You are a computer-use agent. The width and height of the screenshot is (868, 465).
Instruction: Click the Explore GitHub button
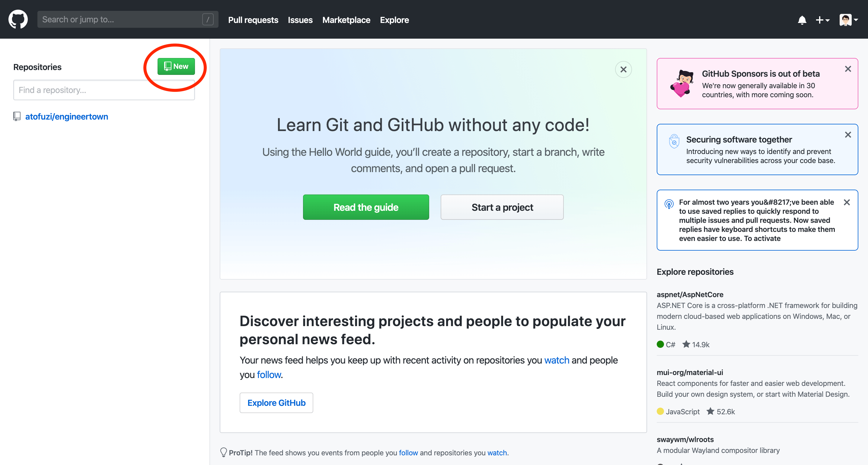click(276, 402)
